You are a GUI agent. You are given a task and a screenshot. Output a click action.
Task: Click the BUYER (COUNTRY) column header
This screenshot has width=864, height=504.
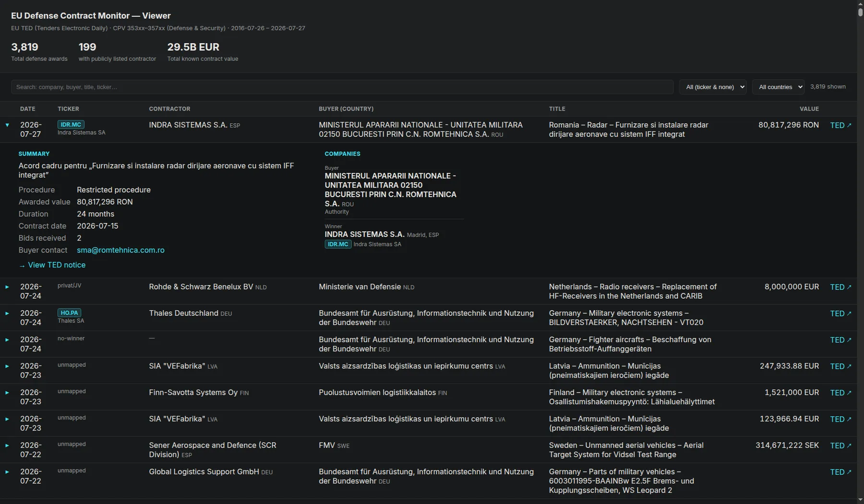click(x=346, y=109)
